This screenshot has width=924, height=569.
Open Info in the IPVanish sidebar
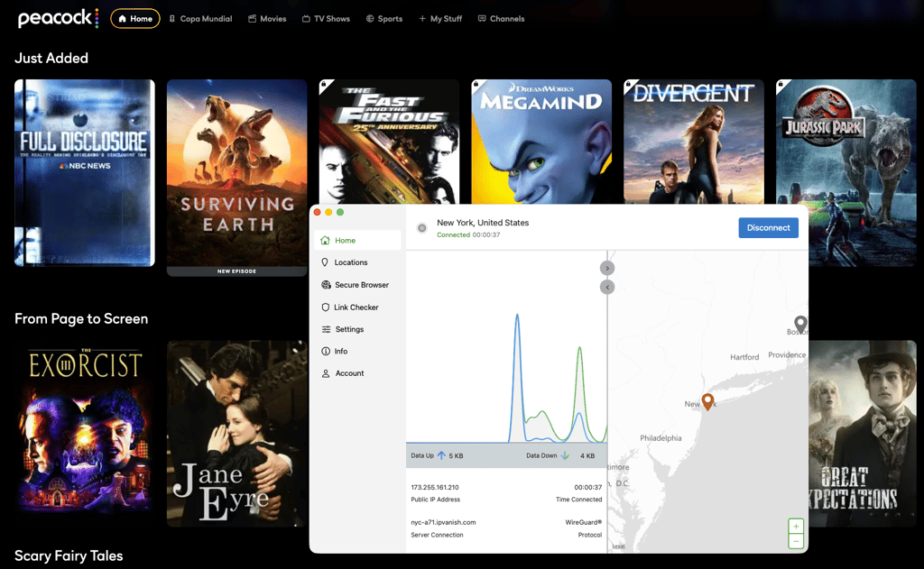pos(357,351)
